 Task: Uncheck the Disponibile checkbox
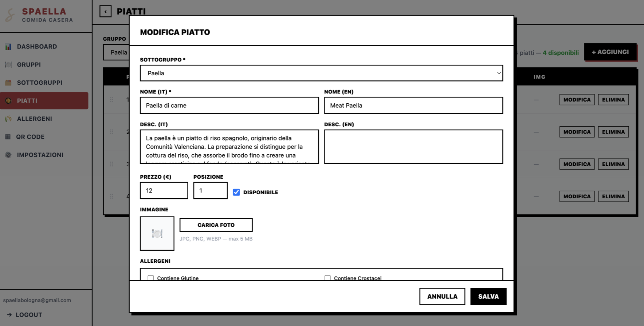pos(236,192)
